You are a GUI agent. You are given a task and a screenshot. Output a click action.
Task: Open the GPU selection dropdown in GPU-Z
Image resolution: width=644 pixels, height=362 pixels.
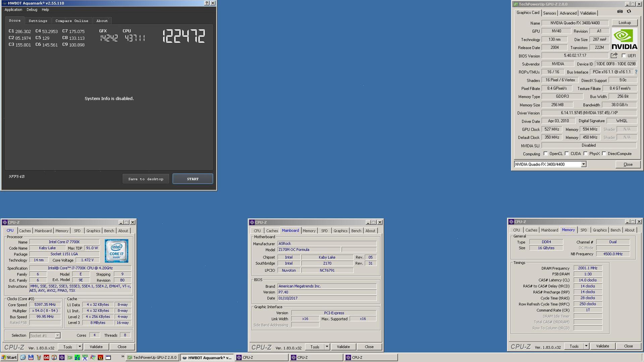(584, 164)
